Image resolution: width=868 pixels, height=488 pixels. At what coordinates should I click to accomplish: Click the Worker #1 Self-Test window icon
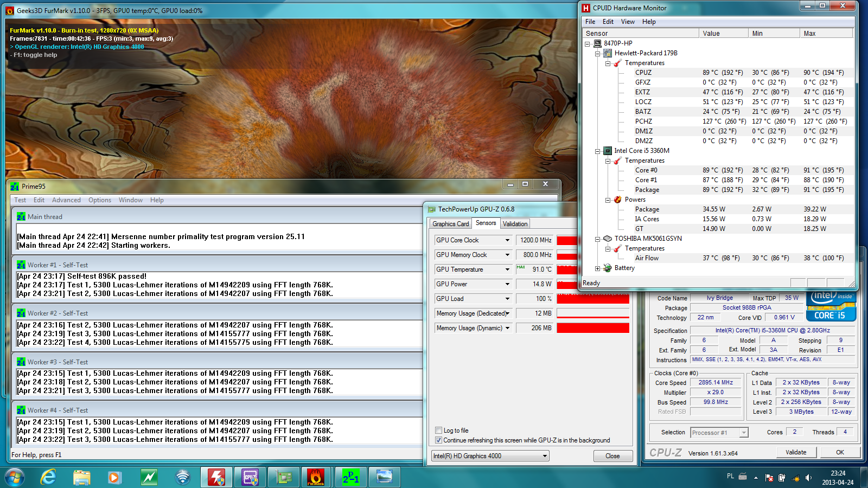pos(21,265)
